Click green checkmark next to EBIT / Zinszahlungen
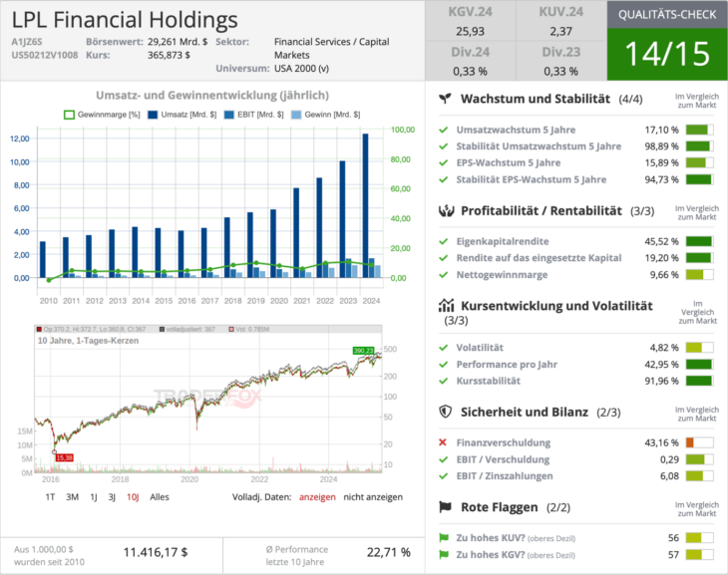 point(444,476)
